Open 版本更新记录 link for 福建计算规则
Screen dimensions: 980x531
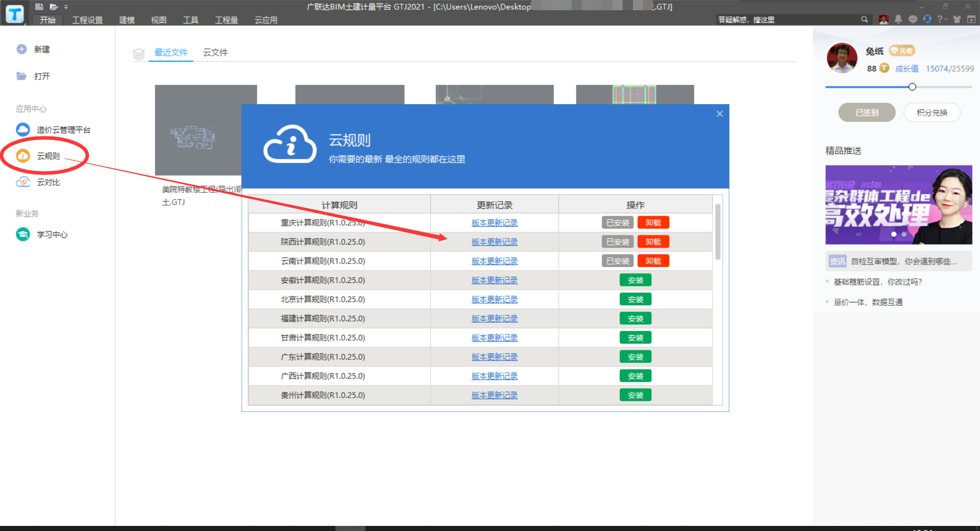[x=494, y=319]
